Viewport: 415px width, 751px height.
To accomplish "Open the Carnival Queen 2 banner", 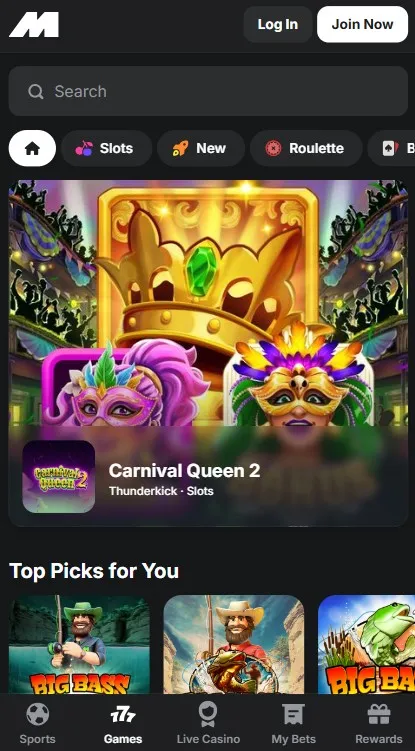I will point(208,353).
